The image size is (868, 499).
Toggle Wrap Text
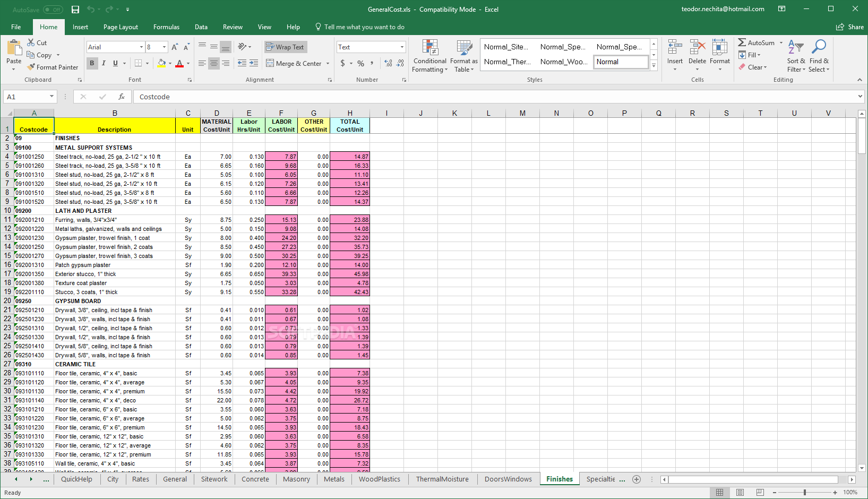point(285,47)
